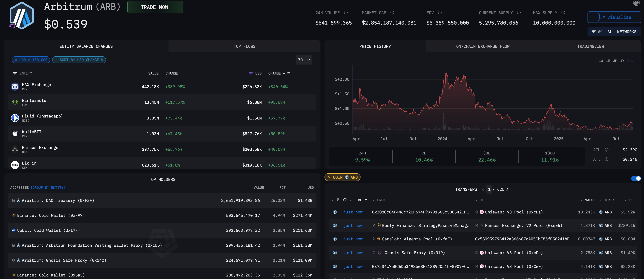Open Ramses Exchange: V2 Pool (0xeE5) recipient

(523, 226)
